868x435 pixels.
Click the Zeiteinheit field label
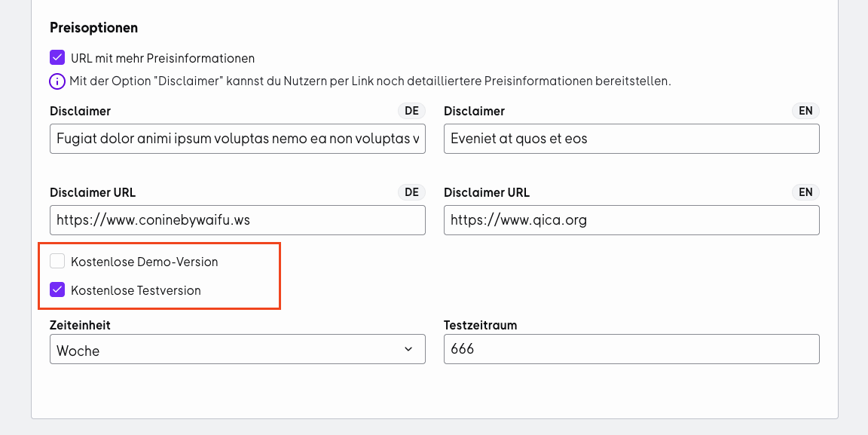click(x=80, y=325)
